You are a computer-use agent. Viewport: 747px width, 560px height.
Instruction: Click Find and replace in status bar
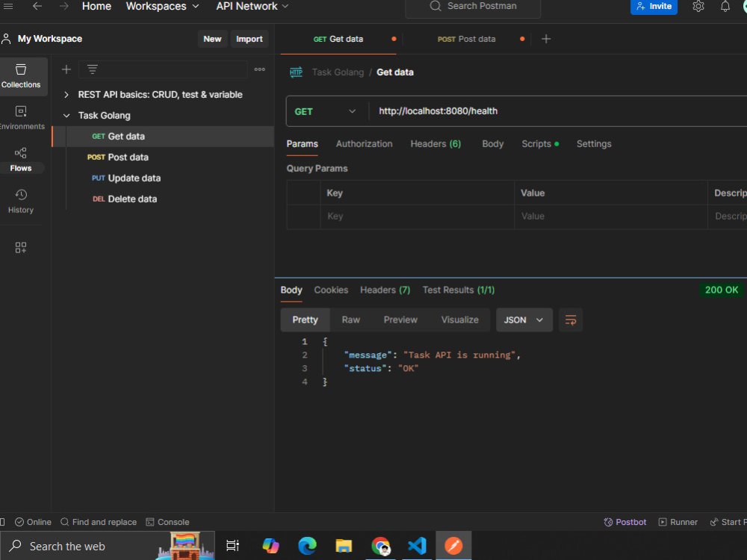pos(99,522)
